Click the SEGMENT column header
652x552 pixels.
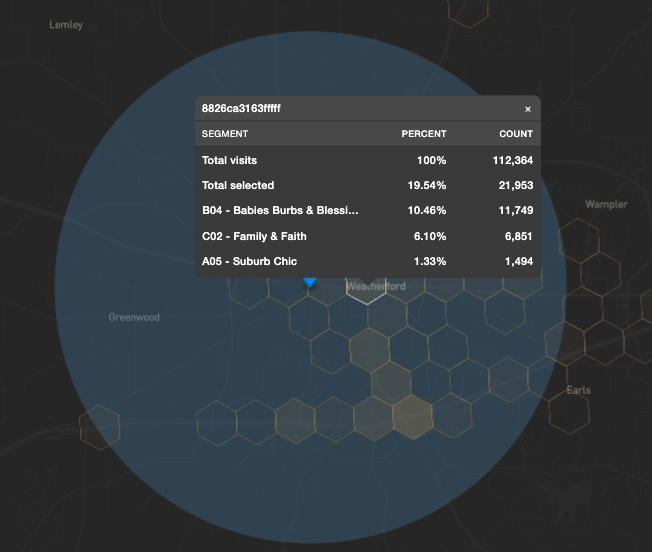pos(225,134)
